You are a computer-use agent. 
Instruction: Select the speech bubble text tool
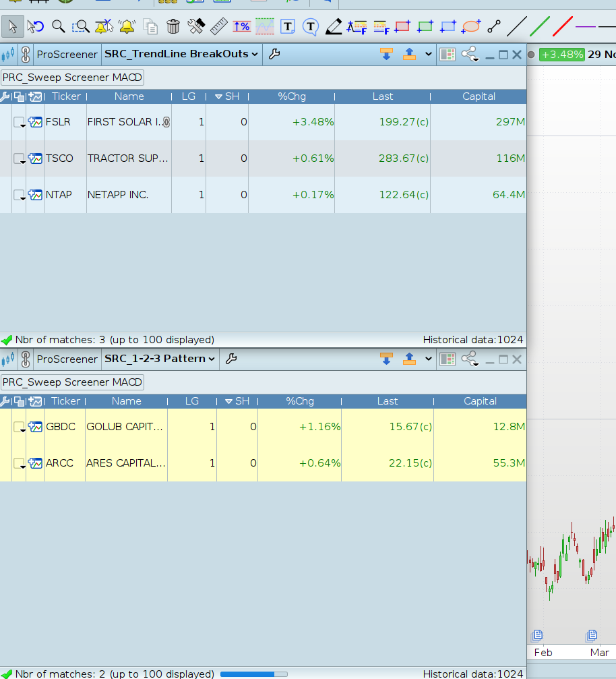(311, 27)
